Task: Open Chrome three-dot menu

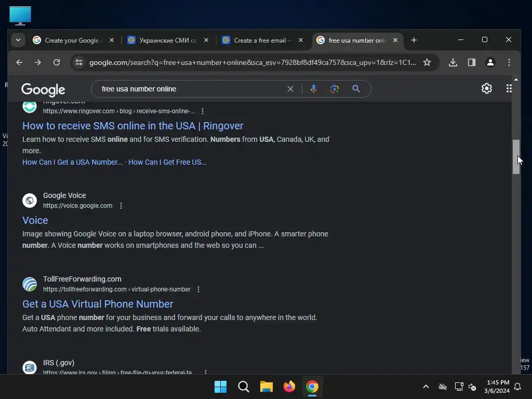Action: [509, 62]
